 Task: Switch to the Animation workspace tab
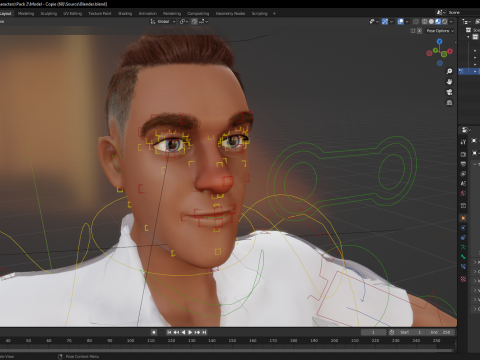[x=147, y=13]
